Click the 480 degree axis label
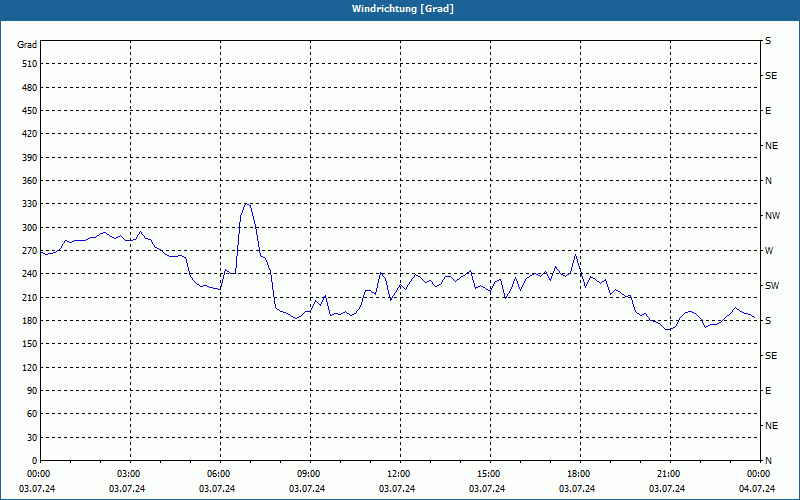Image resolution: width=800 pixels, height=500 pixels. click(30, 88)
